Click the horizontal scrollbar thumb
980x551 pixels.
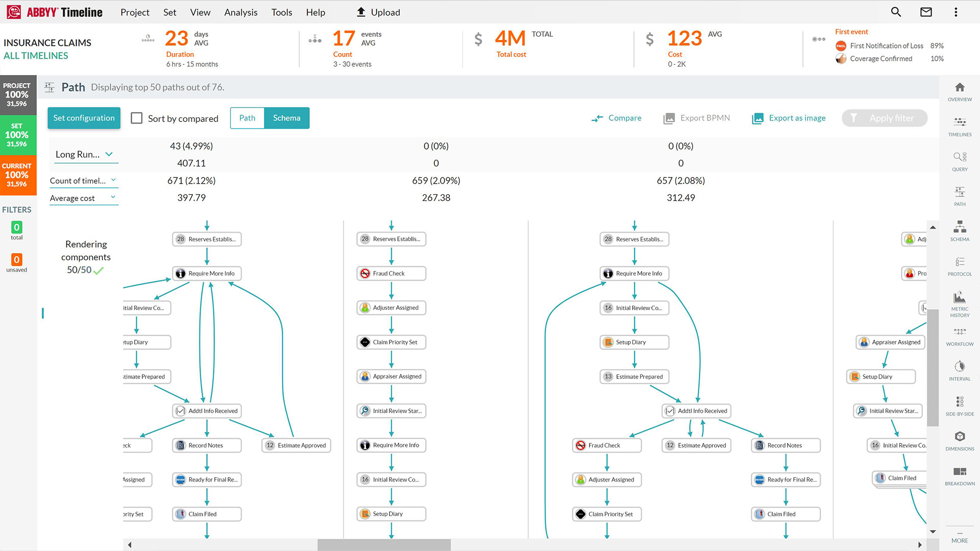click(384, 545)
